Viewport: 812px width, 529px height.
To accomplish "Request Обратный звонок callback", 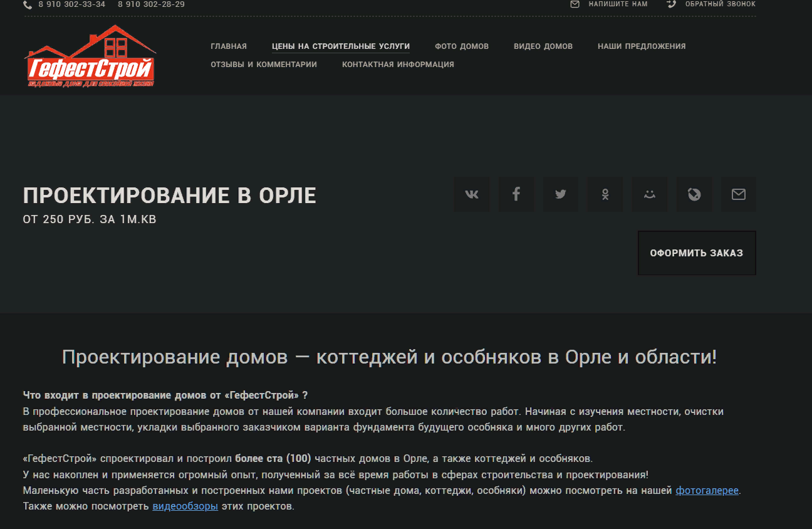I will 719,4.
